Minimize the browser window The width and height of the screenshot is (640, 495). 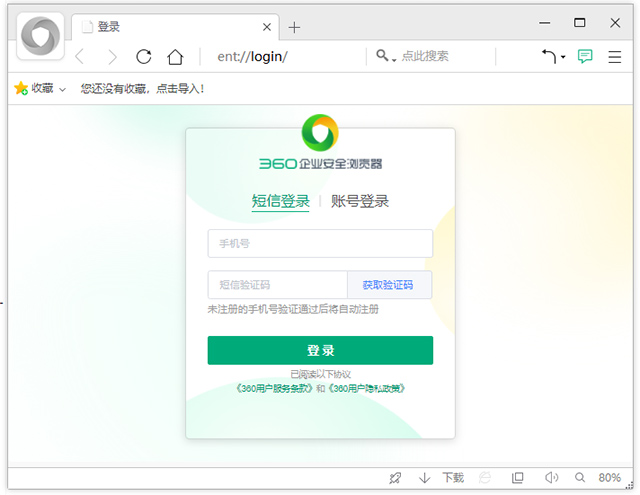[544, 23]
